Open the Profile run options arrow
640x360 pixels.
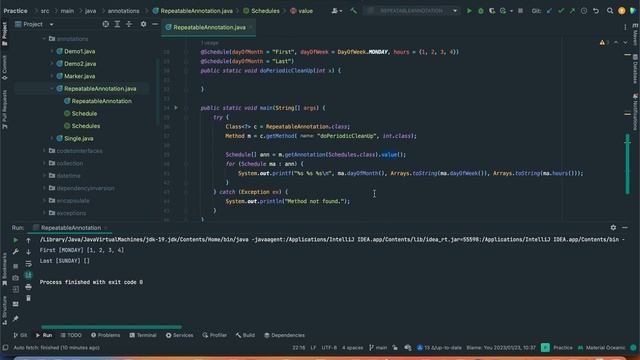pyautogui.click(x=511, y=11)
